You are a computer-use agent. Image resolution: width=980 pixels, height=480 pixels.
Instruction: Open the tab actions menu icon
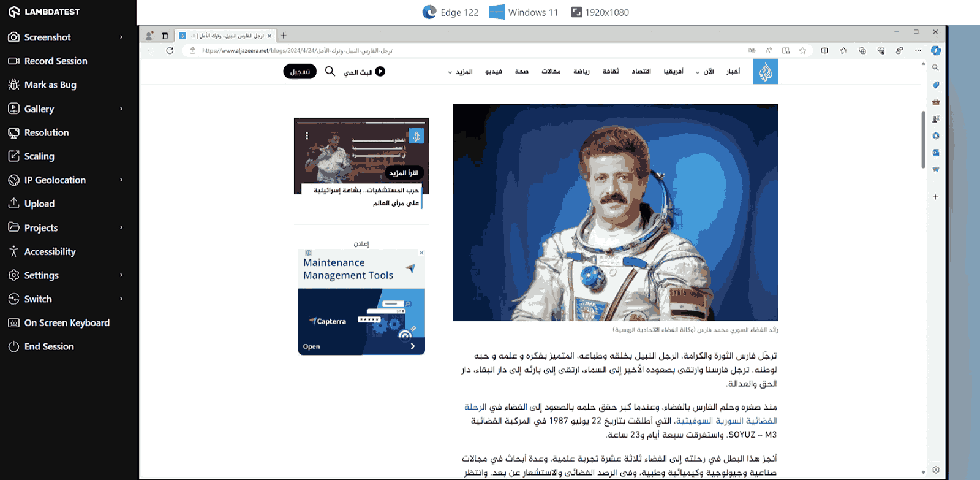(x=164, y=36)
